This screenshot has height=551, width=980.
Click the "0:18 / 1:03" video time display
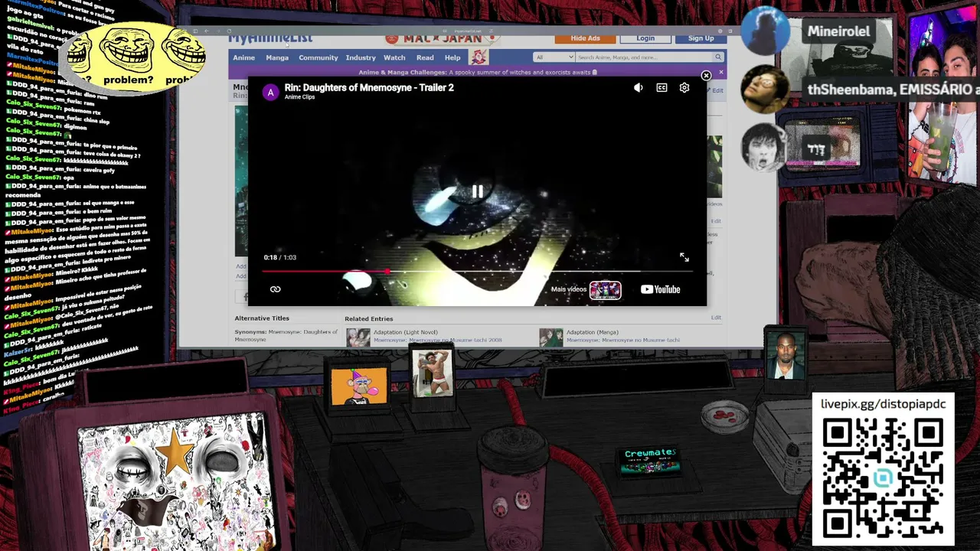pyautogui.click(x=280, y=258)
